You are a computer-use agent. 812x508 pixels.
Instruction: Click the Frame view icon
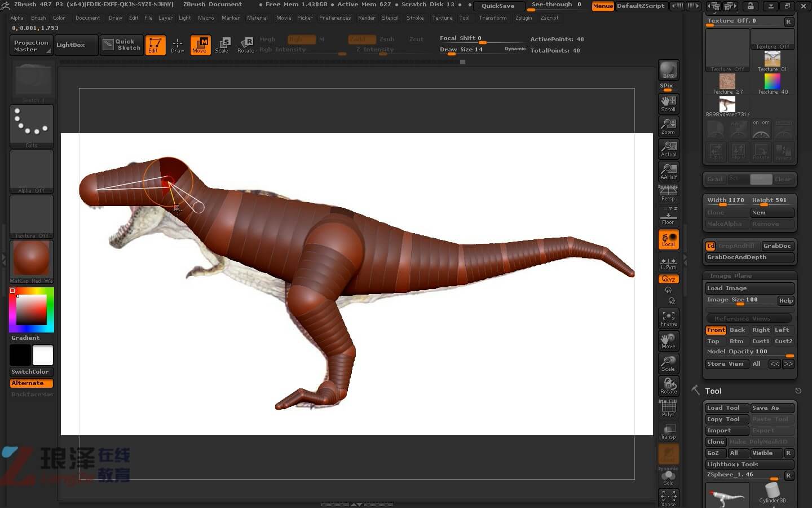[x=668, y=318]
